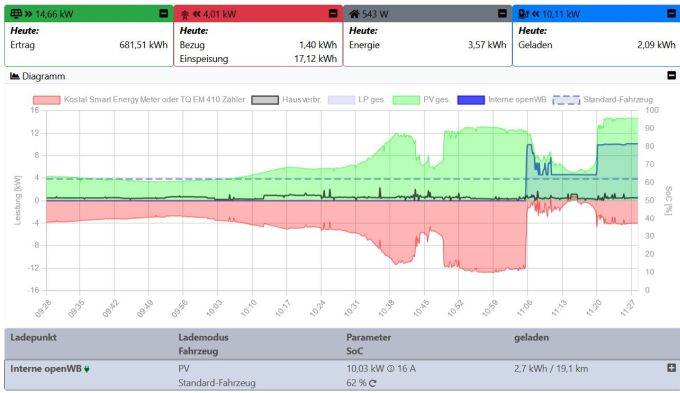Screen dimensions: 680x393
Task: Click the charge power value 10,11 kW
Action: 561,14
